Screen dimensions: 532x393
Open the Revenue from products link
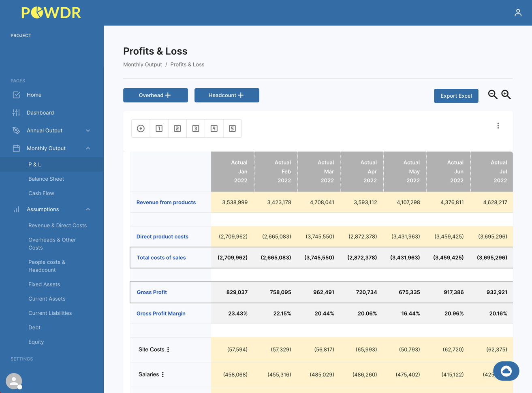point(166,202)
